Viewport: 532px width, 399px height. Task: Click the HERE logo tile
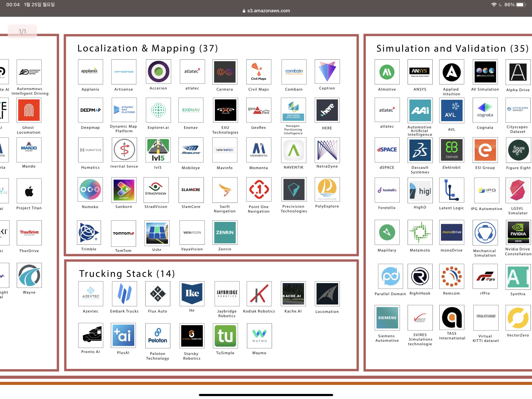(x=327, y=110)
